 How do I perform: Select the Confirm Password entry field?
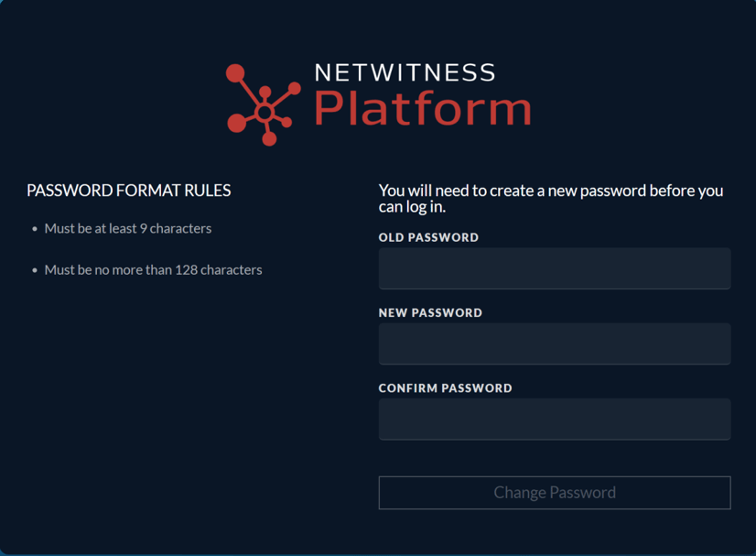tap(554, 419)
